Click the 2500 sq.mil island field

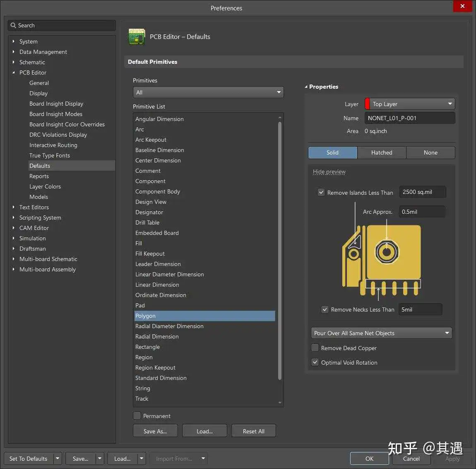423,192
